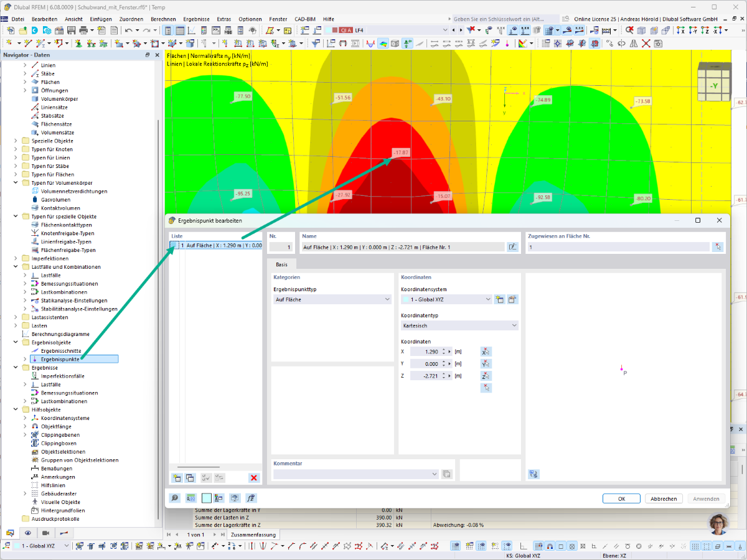Open the Datei menu
Screen dimensions: 747x560
click(18, 19)
